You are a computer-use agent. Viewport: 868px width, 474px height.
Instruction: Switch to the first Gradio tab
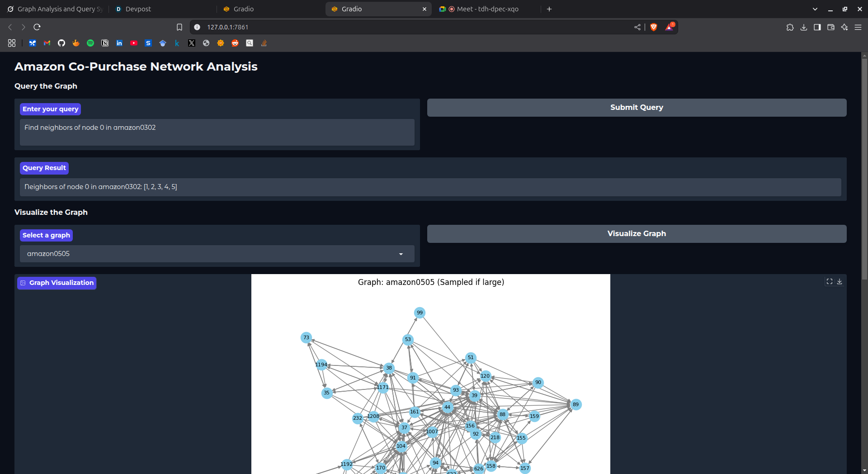270,9
